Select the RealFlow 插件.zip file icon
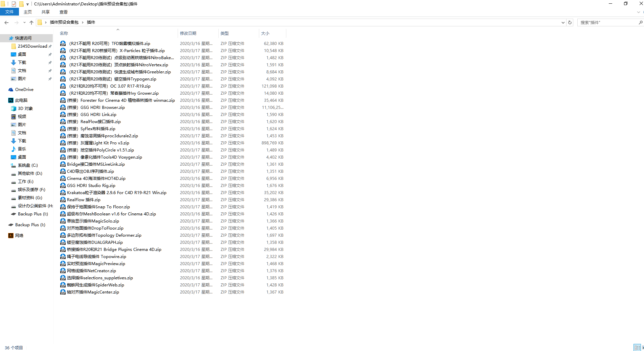The height and width of the screenshot is (351, 644). tap(63, 200)
